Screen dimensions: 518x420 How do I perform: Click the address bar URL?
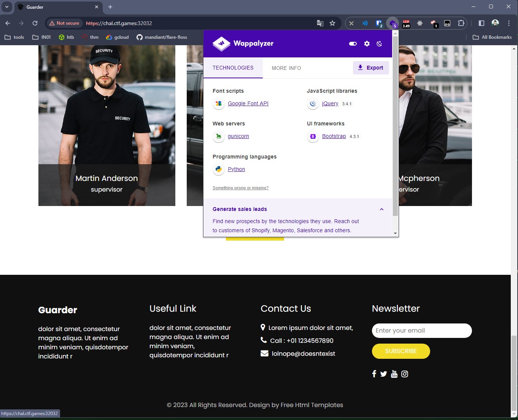click(x=119, y=23)
